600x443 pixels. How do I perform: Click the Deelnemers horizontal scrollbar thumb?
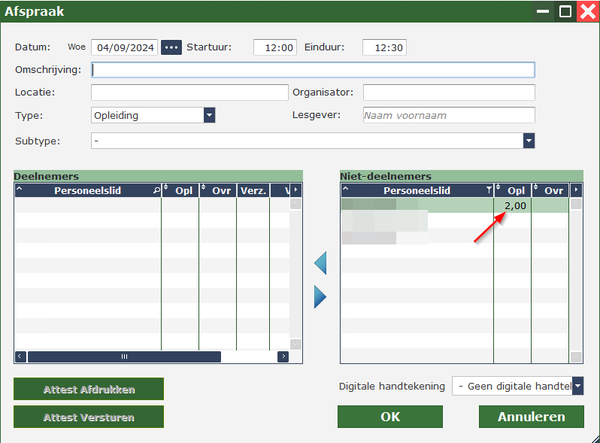pyautogui.click(x=124, y=357)
